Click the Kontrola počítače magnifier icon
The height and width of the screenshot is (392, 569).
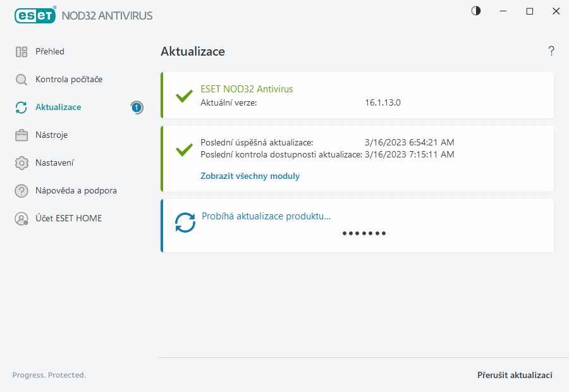click(x=21, y=80)
